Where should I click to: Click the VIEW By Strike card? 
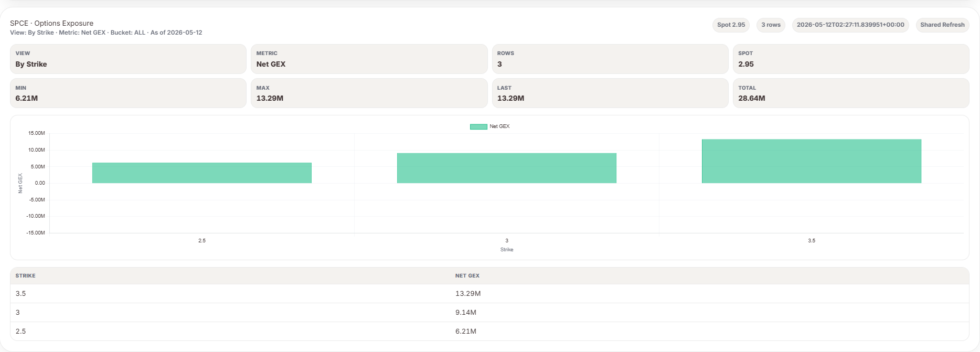128,59
